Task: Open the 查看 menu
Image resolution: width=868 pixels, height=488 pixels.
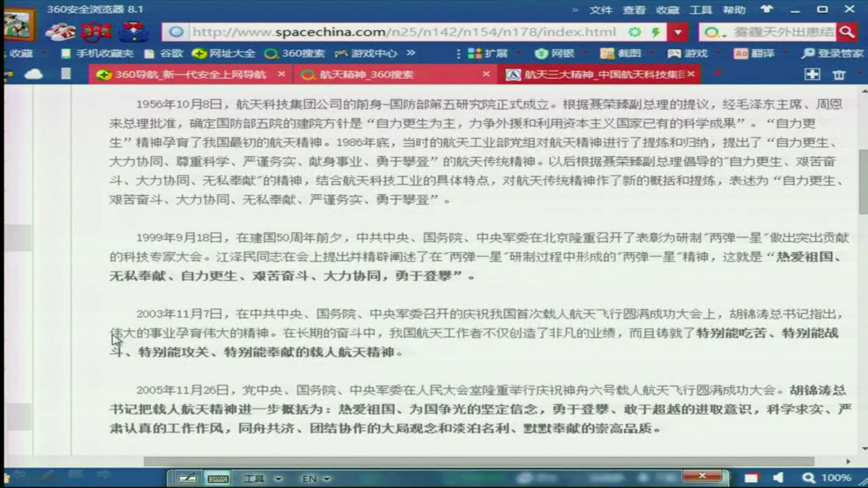Action: (634, 10)
